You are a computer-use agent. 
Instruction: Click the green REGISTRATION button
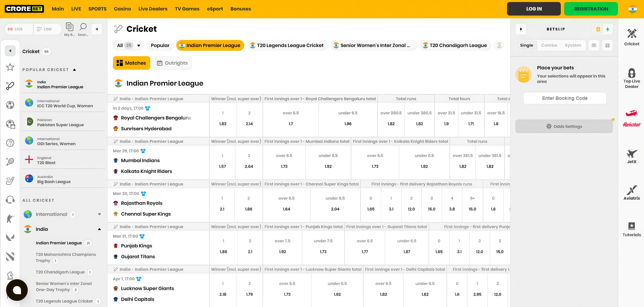pos(591,8)
